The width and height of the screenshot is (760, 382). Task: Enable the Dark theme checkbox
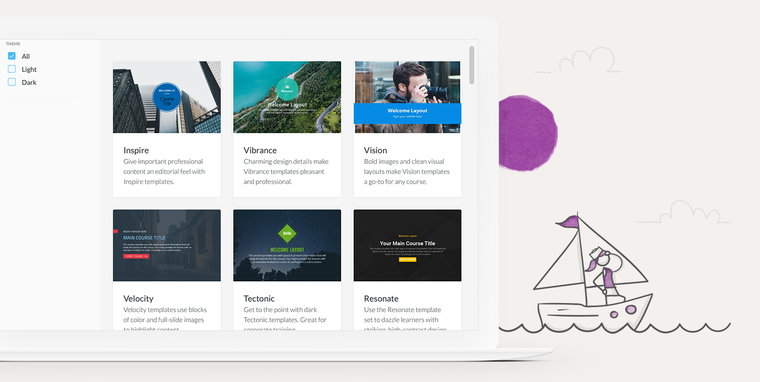coord(12,82)
